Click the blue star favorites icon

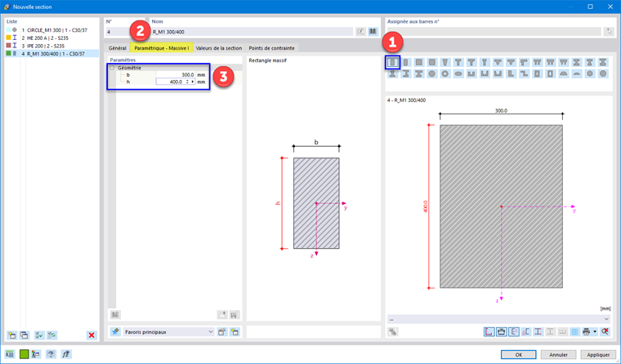point(115,332)
